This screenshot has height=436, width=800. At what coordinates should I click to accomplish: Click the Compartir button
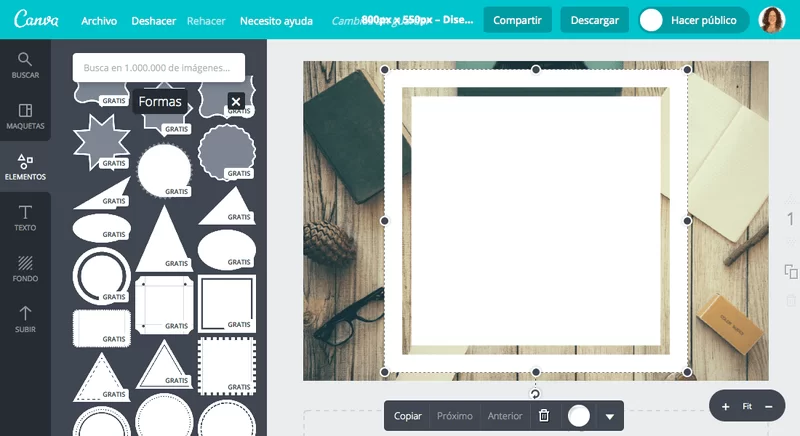pyautogui.click(x=517, y=20)
